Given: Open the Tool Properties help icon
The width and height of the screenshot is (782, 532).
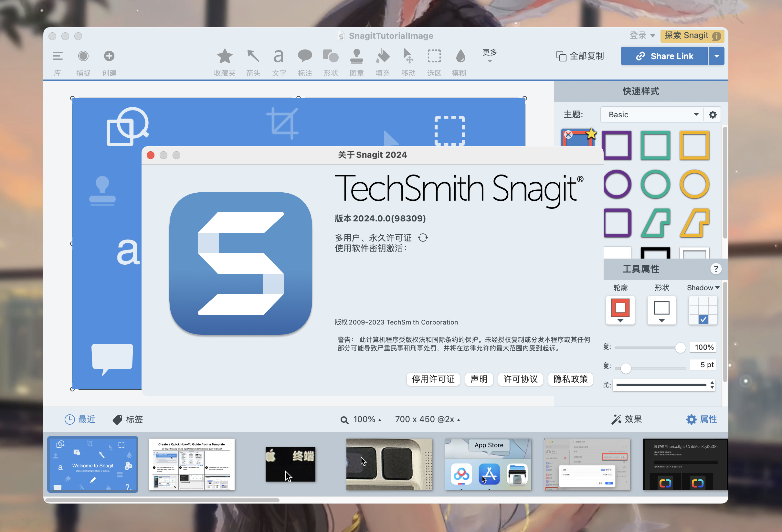Looking at the screenshot, I should pyautogui.click(x=716, y=269).
